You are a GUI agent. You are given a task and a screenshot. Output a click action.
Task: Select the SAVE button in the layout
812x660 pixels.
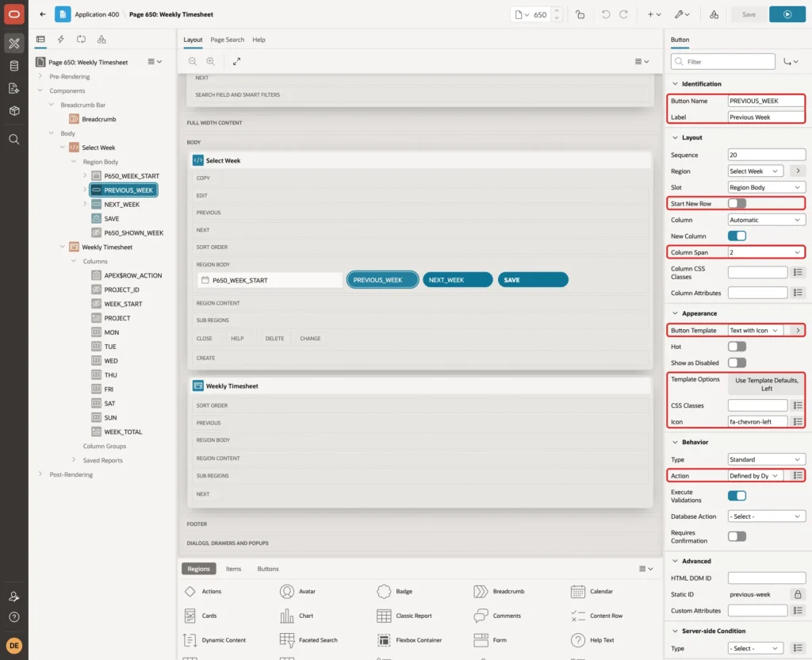533,280
